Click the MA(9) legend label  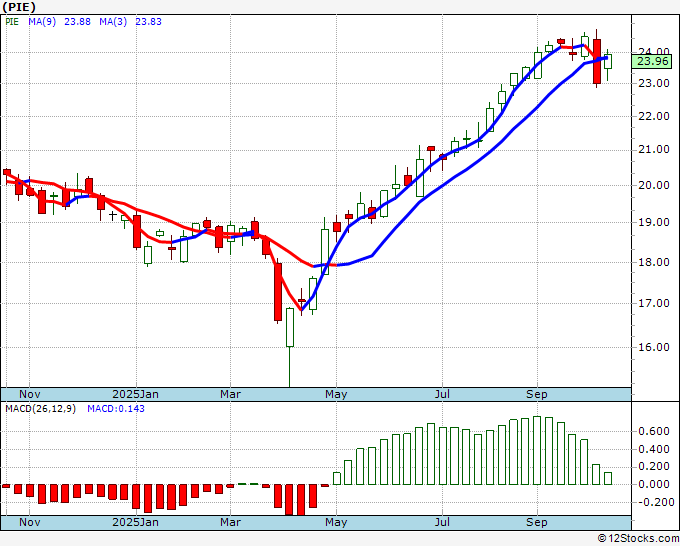[x=42, y=21]
